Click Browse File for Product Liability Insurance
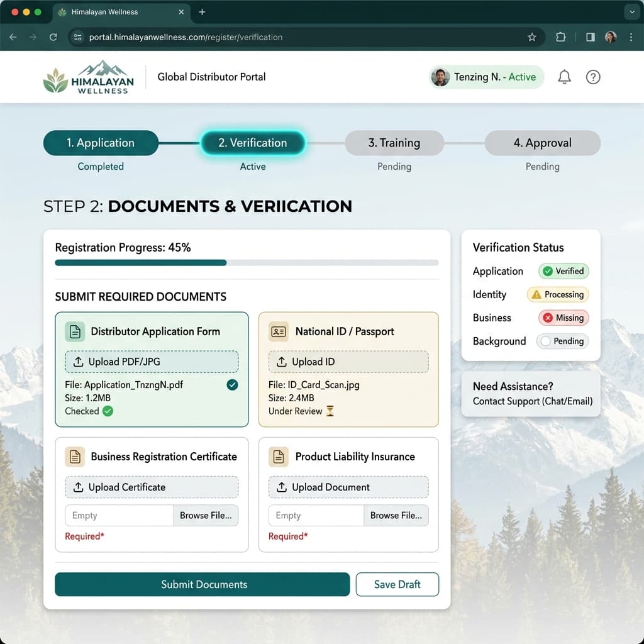Image resolution: width=644 pixels, height=644 pixels. click(396, 516)
